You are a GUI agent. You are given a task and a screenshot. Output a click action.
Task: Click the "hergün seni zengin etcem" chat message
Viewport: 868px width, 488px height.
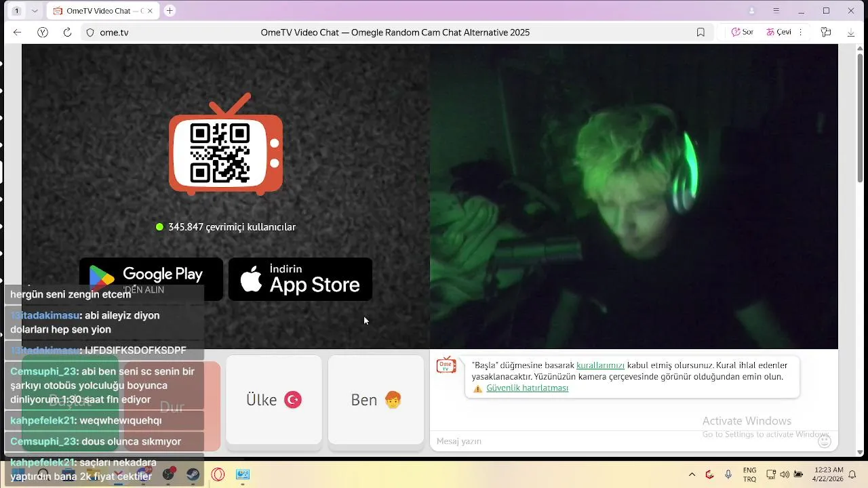71,294
